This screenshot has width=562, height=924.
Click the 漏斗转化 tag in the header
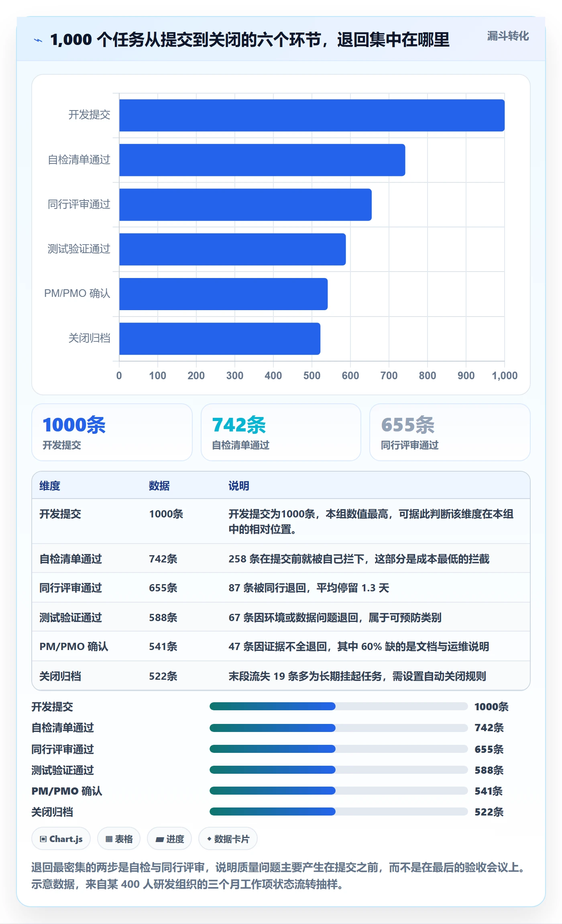click(x=508, y=36)
